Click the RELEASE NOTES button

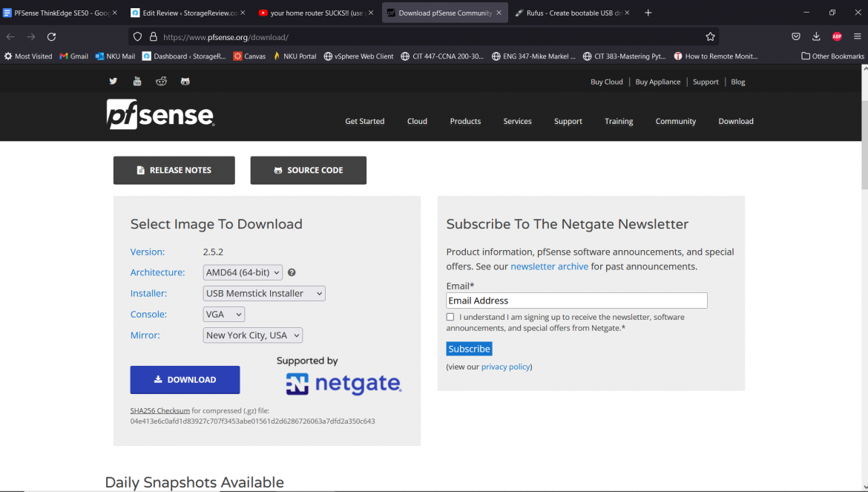coord(174,171)
